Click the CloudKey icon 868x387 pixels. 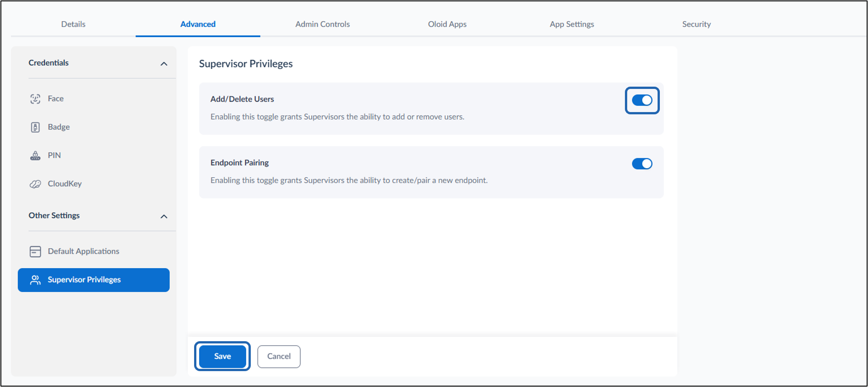point(35,184)
